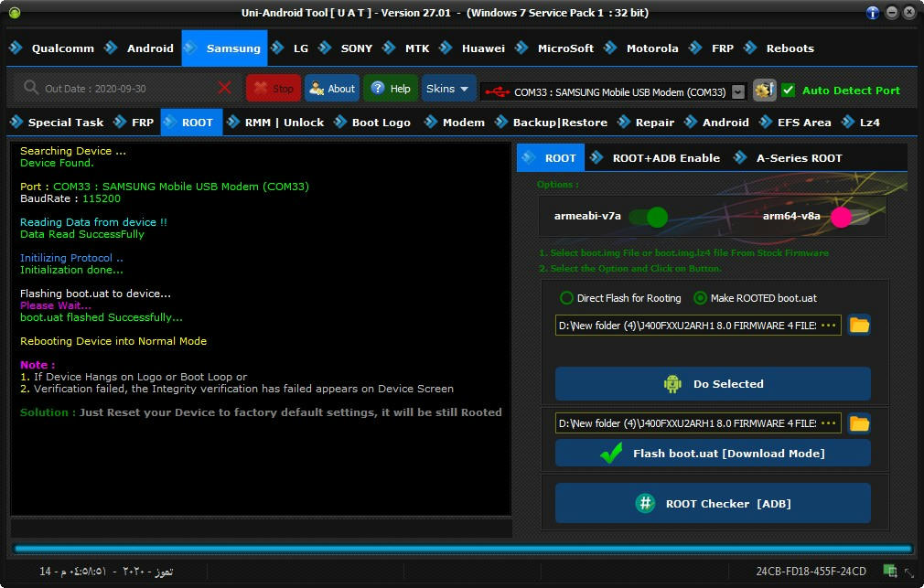The image size is (924, 588).
Task: Click the green app logo in title bar
Action: click(x=15, y=13)
